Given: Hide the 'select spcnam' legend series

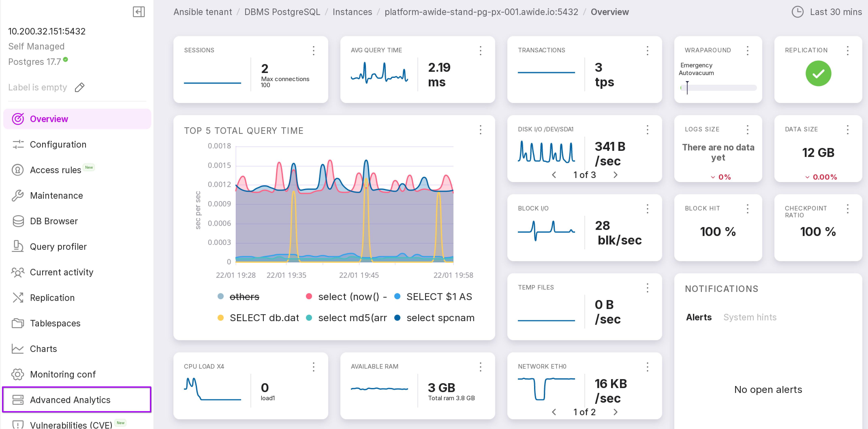Looking at the screenshot, I should tap(440, 318).
